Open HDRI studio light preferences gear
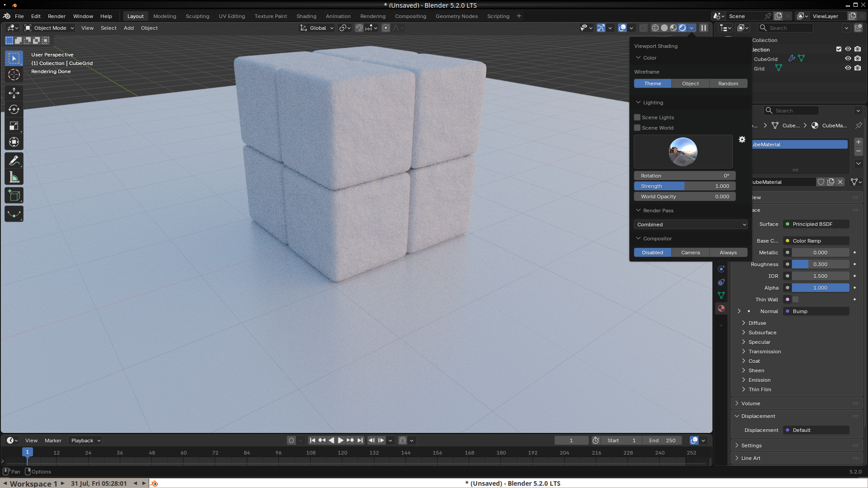 742,140
